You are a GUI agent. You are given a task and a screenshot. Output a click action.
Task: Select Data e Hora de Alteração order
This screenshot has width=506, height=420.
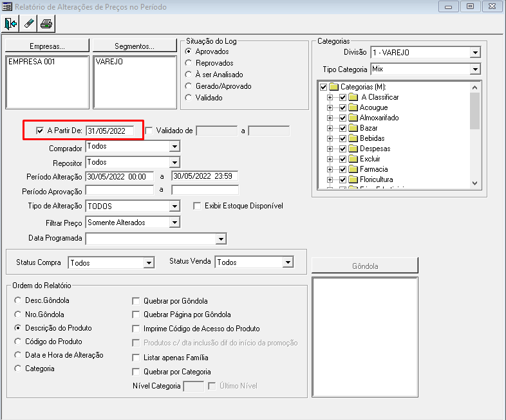(18, 355)
